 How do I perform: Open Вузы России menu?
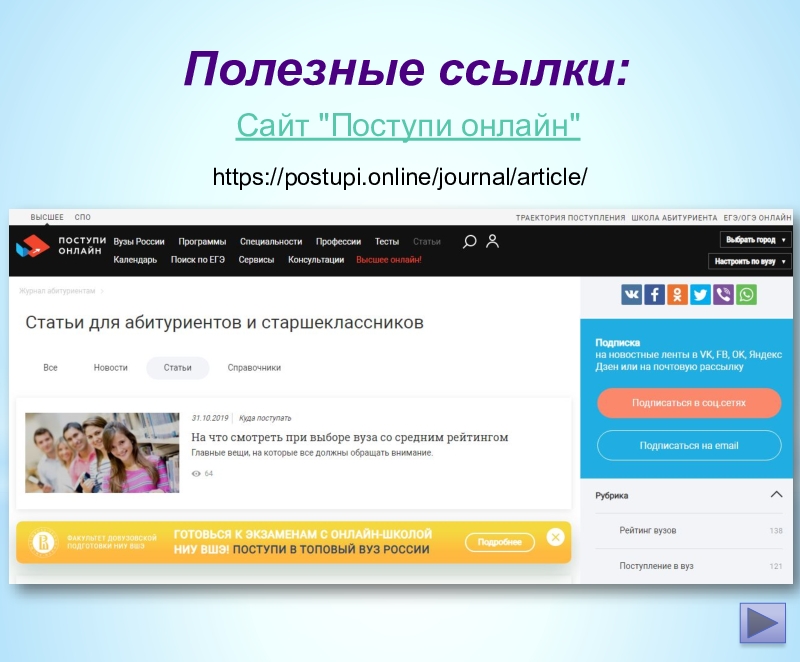[x=139, y=242]
